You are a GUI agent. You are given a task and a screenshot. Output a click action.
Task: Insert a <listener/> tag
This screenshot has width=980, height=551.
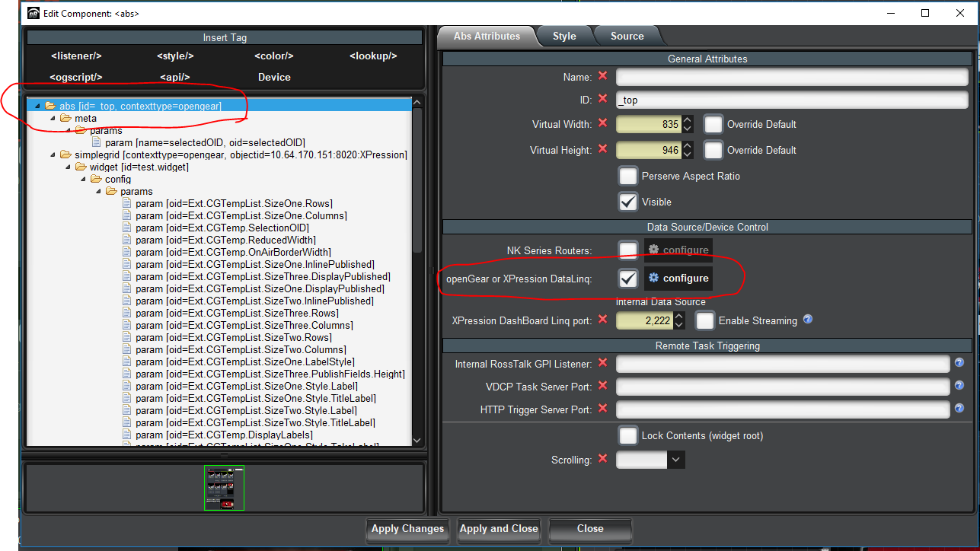pos(76,56)
